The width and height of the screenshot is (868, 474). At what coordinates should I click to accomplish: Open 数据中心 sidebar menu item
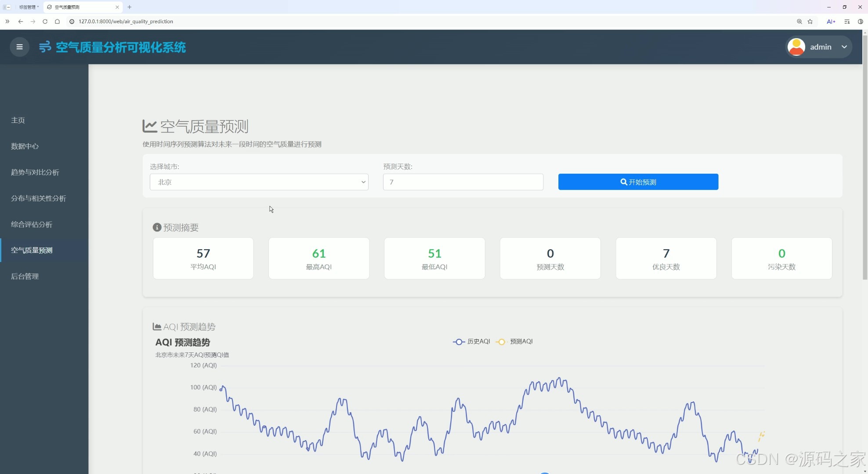tap(25, 146)
